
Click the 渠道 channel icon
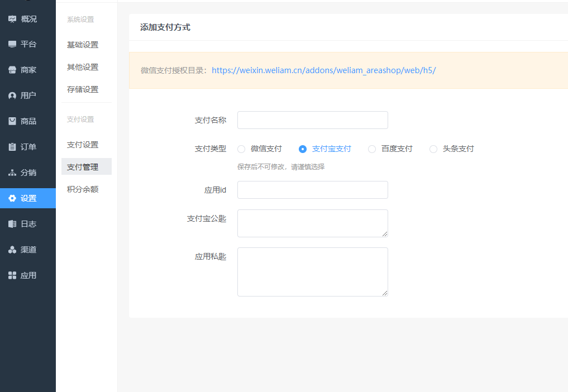[x=12, y=250]
